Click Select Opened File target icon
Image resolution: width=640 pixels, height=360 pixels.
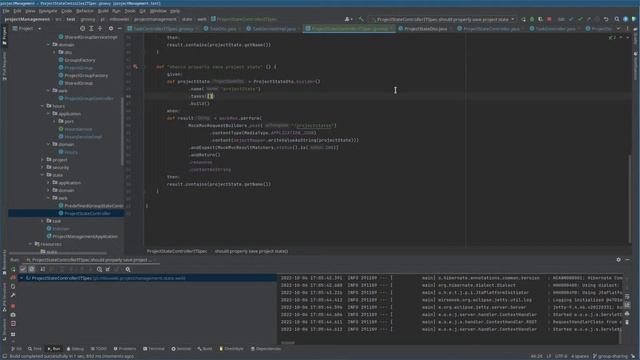pos(82,29)
